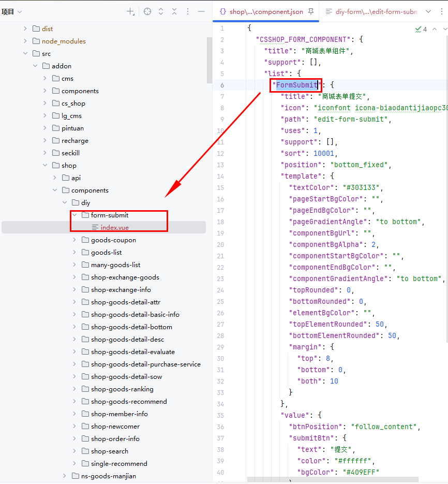Expand the node_modules folder
This screenshot has height=484, width=448.
point(25,41)
